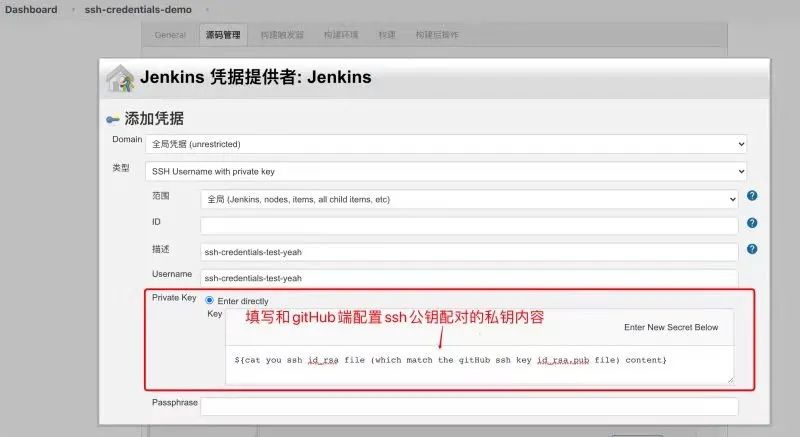The height and width of the screenshot is (437, 800).
Task: Go to Dashboard breadcrumb link
Action: [x=31, y=10]
